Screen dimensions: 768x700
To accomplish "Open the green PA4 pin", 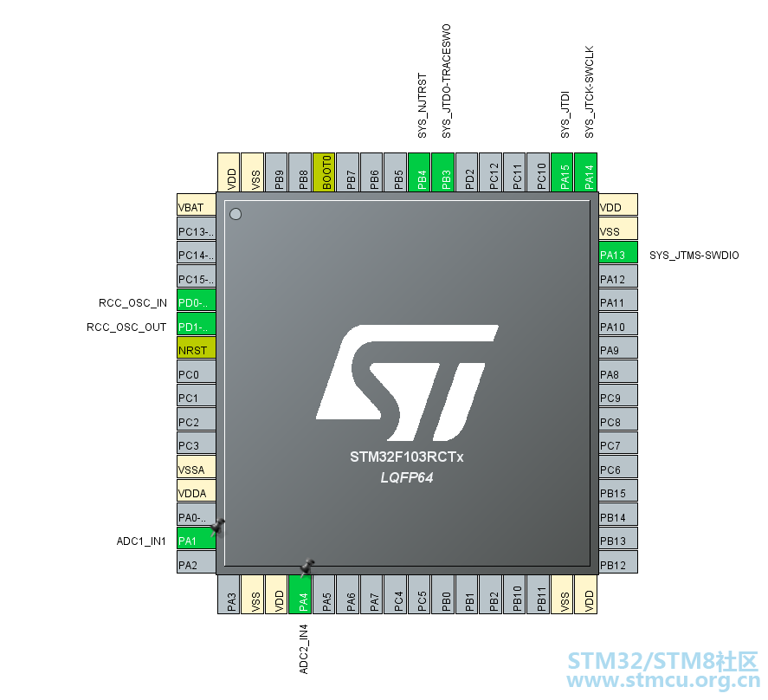I will (x=300, y=594).
